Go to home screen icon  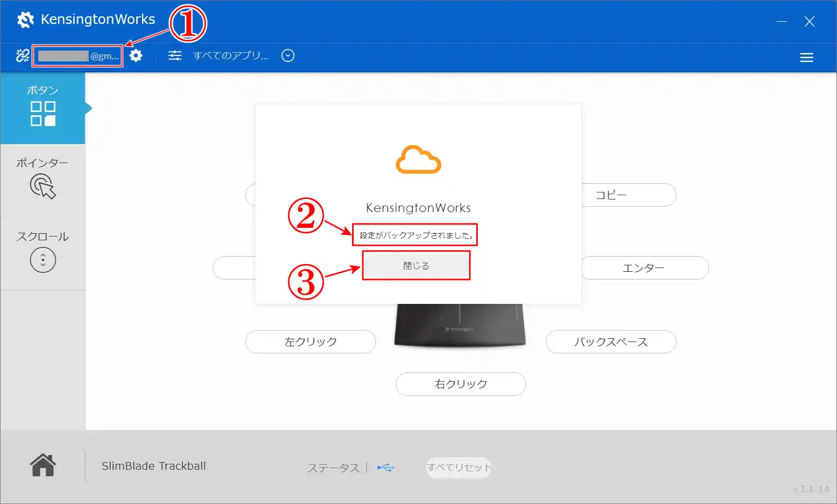[43, 465]
